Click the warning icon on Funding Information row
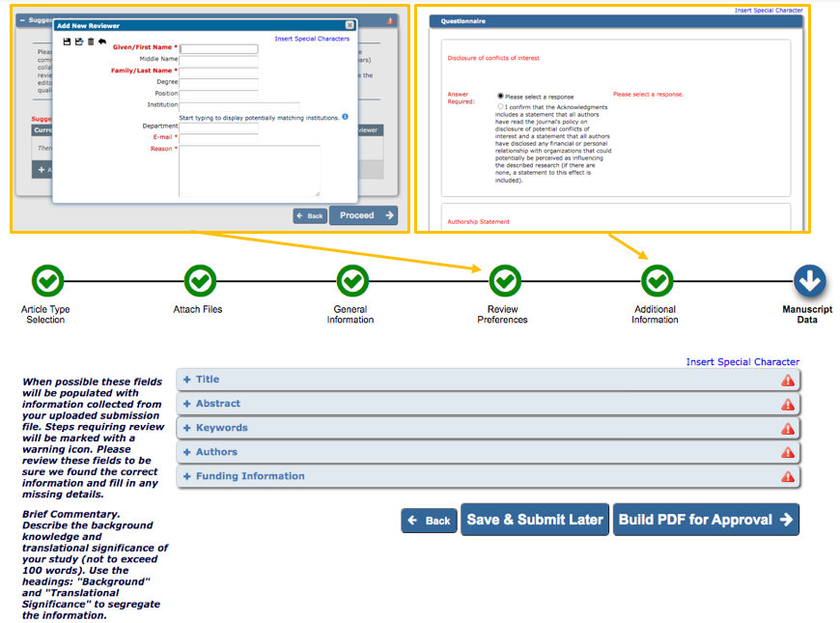This screenshot has height=623, width=840. (788, 476)
